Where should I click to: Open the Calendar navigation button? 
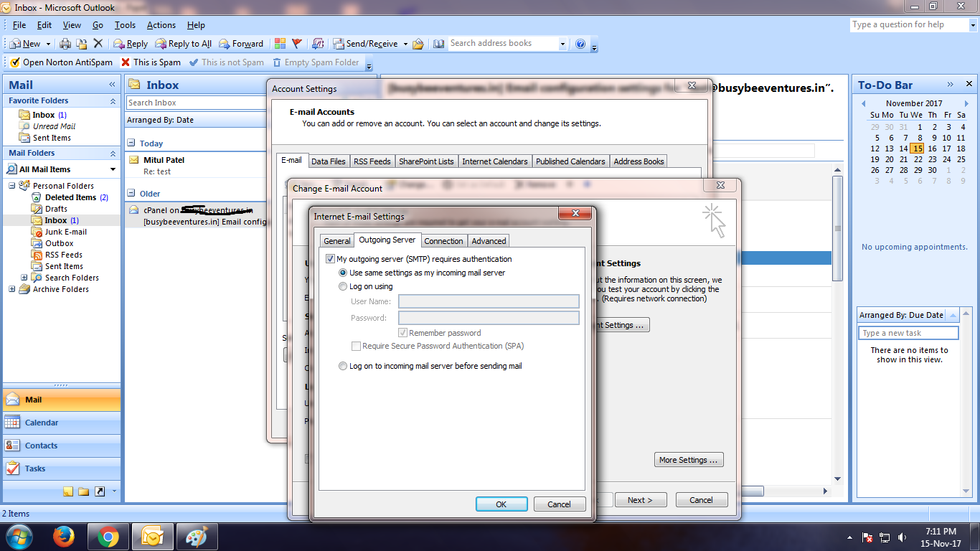(x=62, y=423)
